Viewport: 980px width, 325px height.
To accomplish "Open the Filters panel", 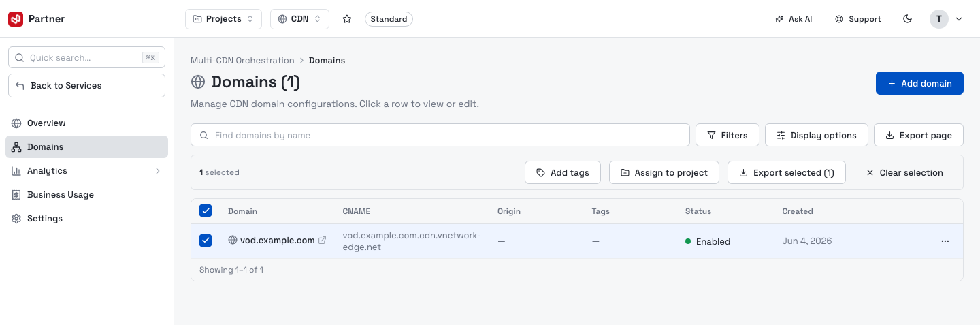I will coord(727,135).
